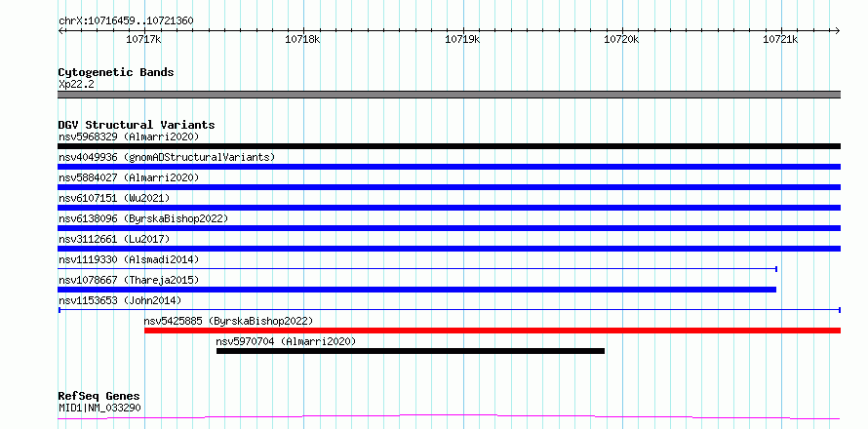Click the 10721k ruler tick label
The image size is (868, 429).
tap(780, 39)
